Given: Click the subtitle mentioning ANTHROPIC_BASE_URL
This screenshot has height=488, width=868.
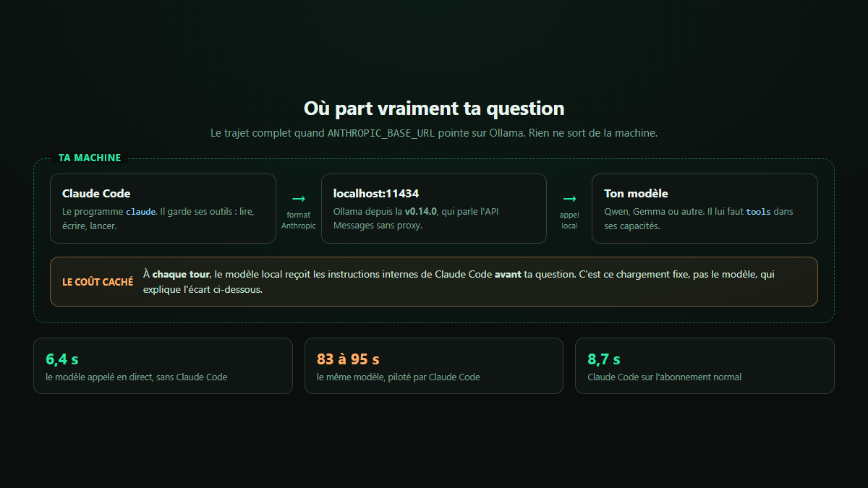Looking at the screenshot, I should pyautogui.click(x=434, y=133).
